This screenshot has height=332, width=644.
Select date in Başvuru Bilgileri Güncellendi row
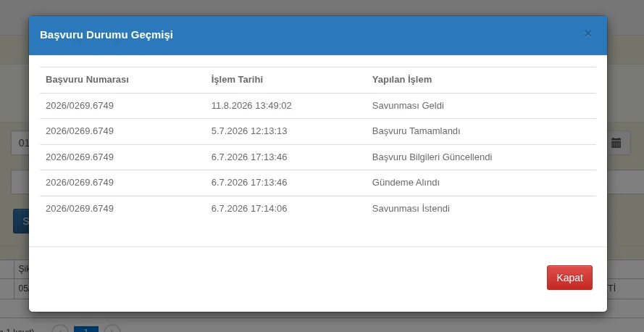[249, 157]
